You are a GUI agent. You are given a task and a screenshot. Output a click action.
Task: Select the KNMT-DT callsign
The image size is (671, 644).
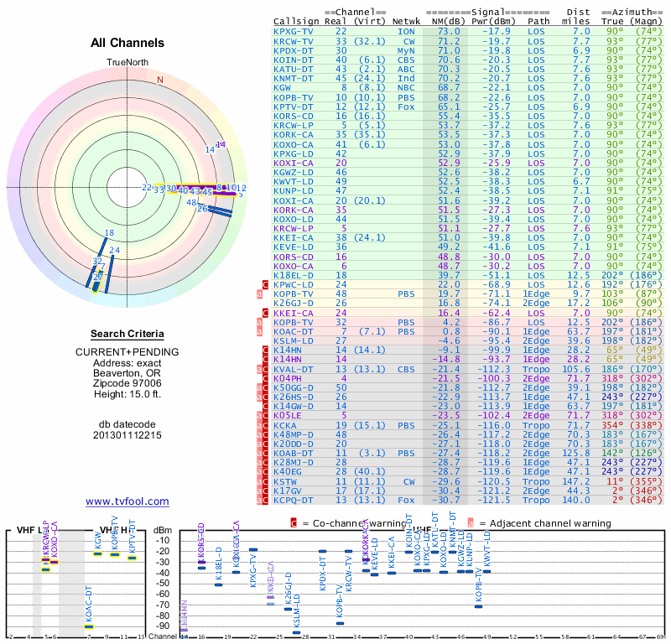point(294,78)
